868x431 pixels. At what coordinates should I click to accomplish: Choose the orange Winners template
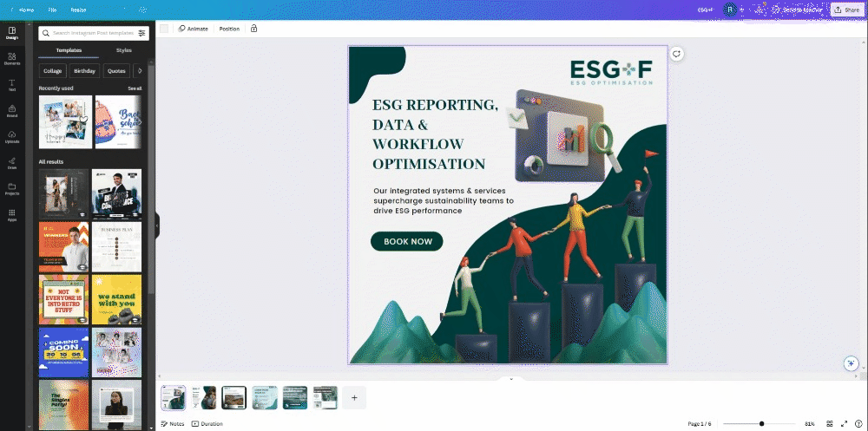pos(63,247)
